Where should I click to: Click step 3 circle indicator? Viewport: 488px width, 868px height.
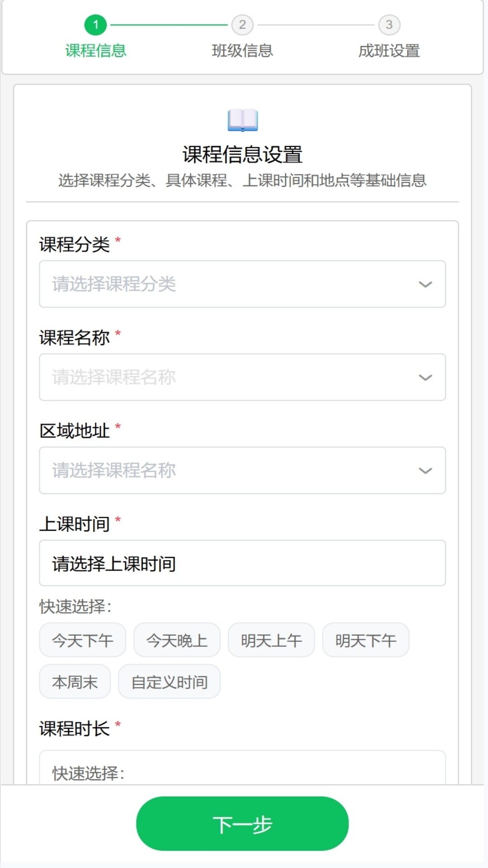tap(389, 26)
